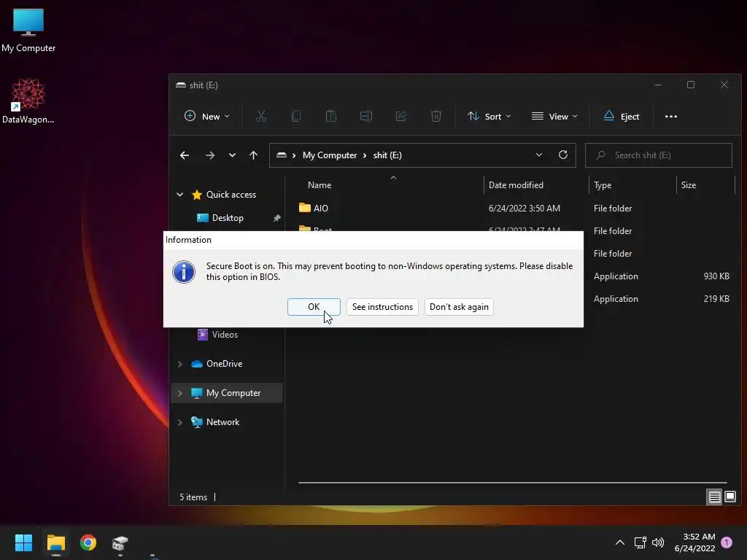The image size is (747, 560).
Task: Click My Computer in address breadcrumb
Action: [x=330, y=155]
